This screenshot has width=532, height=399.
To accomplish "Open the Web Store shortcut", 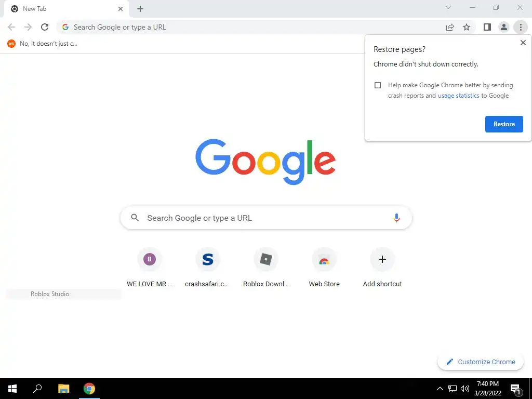I will [x=324, y=268].
